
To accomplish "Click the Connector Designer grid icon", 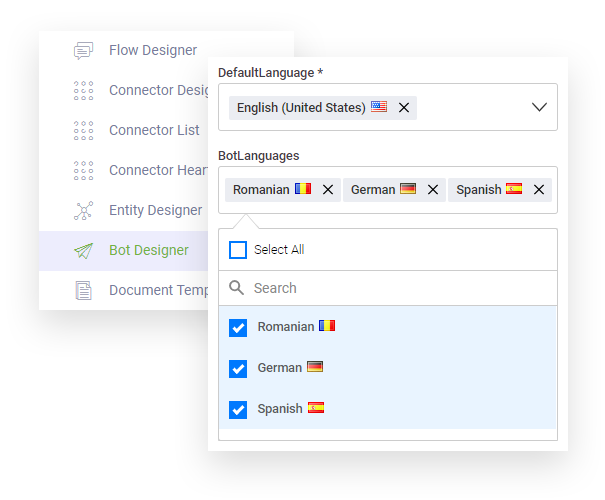I will coord(83,91).
